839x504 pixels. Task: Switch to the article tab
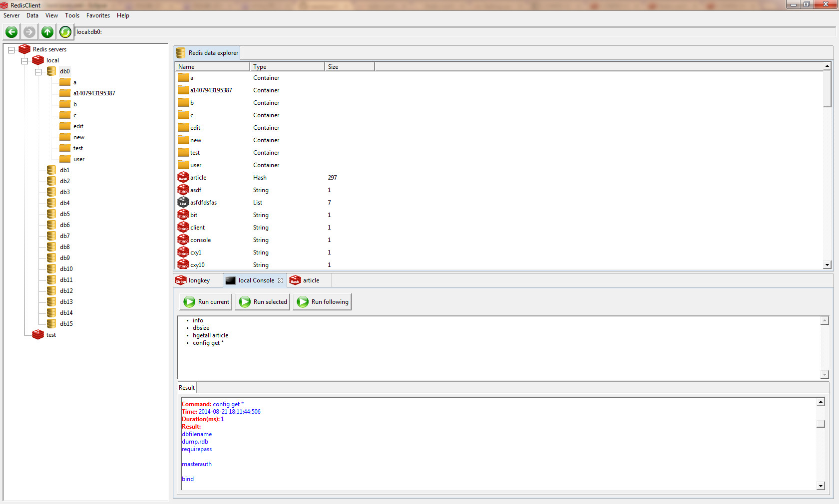(x=310, y=280)
